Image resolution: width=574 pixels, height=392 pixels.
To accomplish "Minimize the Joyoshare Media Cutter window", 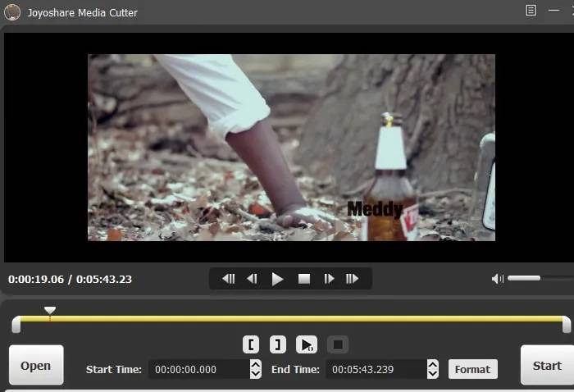I will tap(553, 10).
